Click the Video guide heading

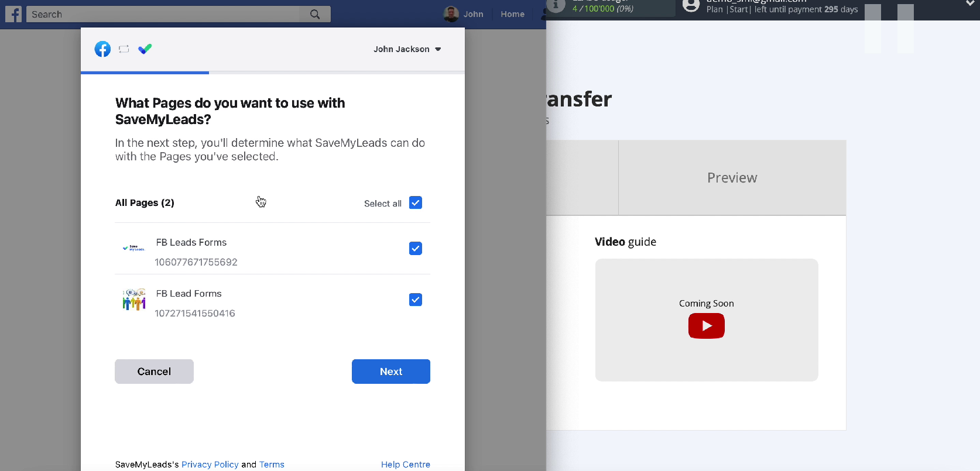pos(625,242)
